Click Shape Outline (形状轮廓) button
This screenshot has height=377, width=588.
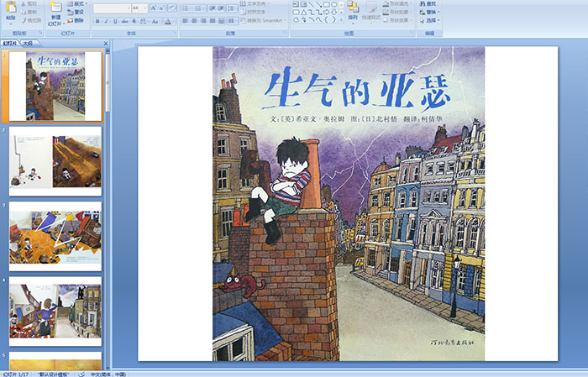pyautogui.click(x=398, y=12)
